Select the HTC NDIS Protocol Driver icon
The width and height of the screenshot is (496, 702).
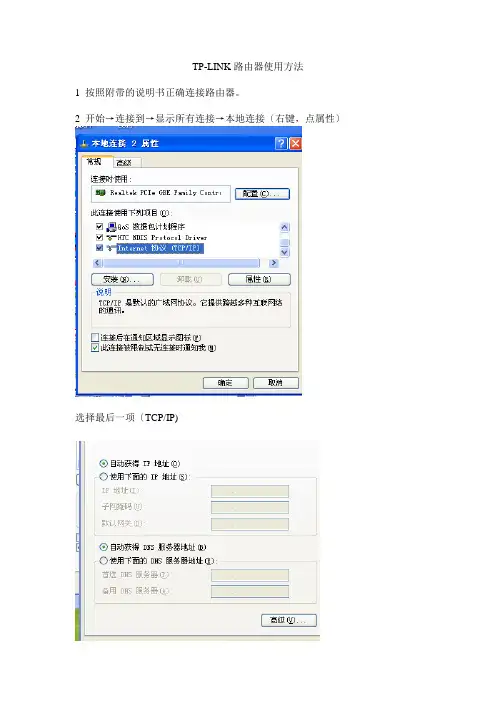coord(111,237)
